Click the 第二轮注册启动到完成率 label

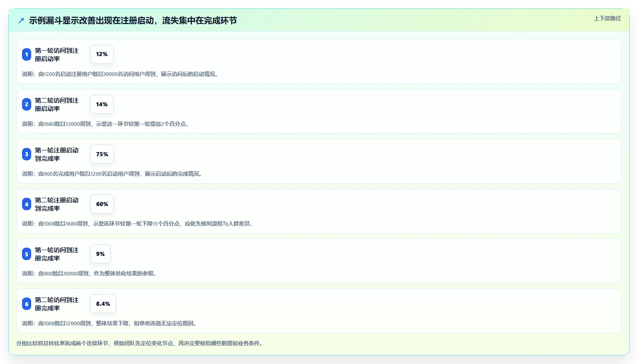(57, 204)
